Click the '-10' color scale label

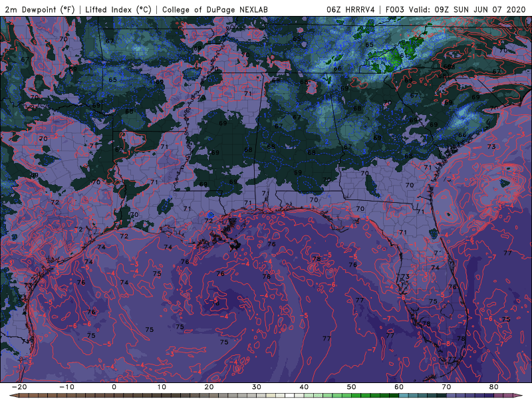[x=66, y=387]
